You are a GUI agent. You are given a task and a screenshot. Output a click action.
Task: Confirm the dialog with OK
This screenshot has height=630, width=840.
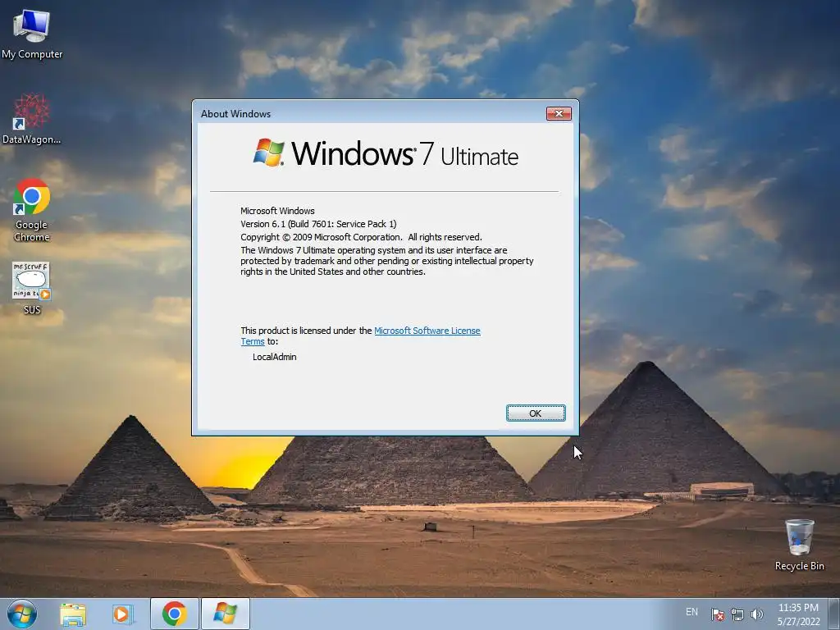point(536,413)
